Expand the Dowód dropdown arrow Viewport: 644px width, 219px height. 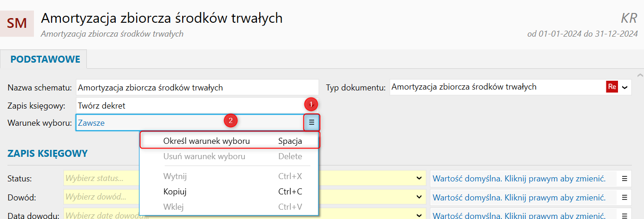coord(419,198)
